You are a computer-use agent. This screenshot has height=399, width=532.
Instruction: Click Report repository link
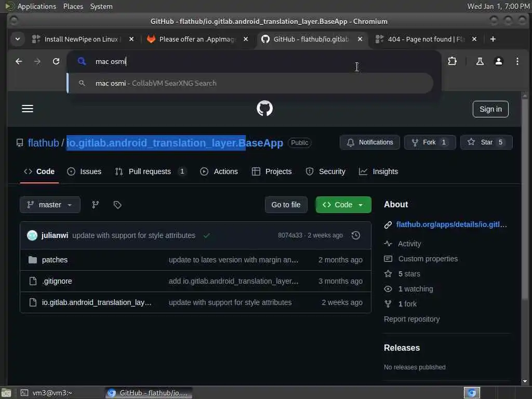point(411,320)
